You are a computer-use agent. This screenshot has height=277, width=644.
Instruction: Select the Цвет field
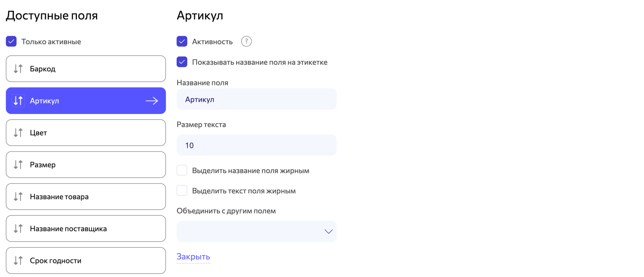point(86,133)
